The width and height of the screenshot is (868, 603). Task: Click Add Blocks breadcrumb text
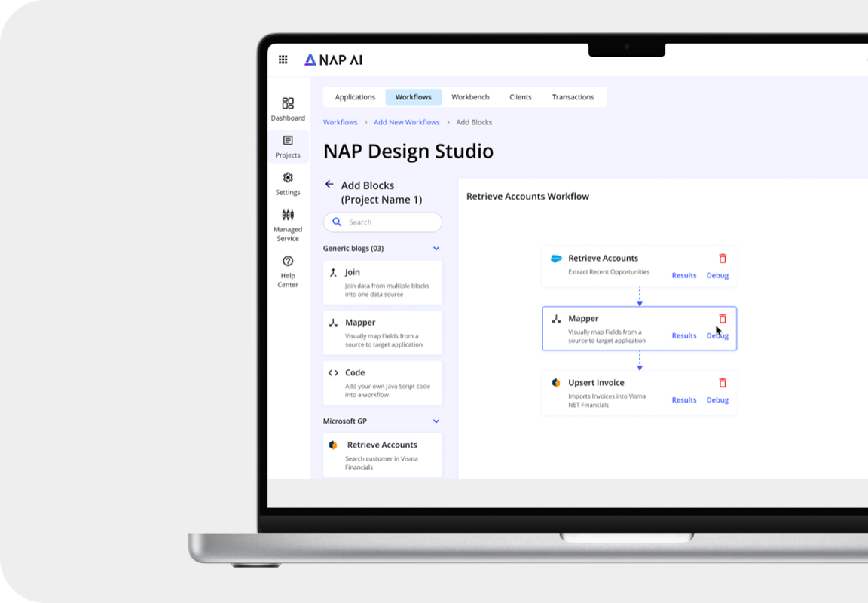[474, 122]
